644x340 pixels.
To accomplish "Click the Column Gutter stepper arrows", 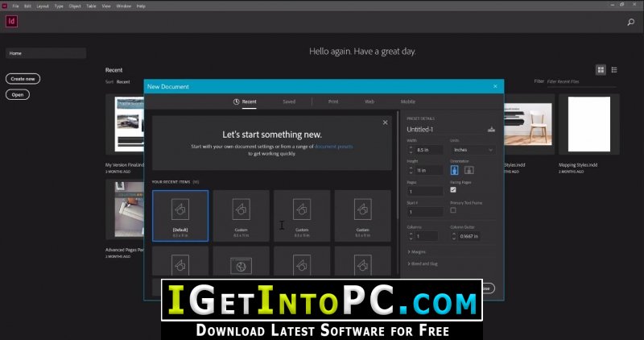I will (454, 236).
